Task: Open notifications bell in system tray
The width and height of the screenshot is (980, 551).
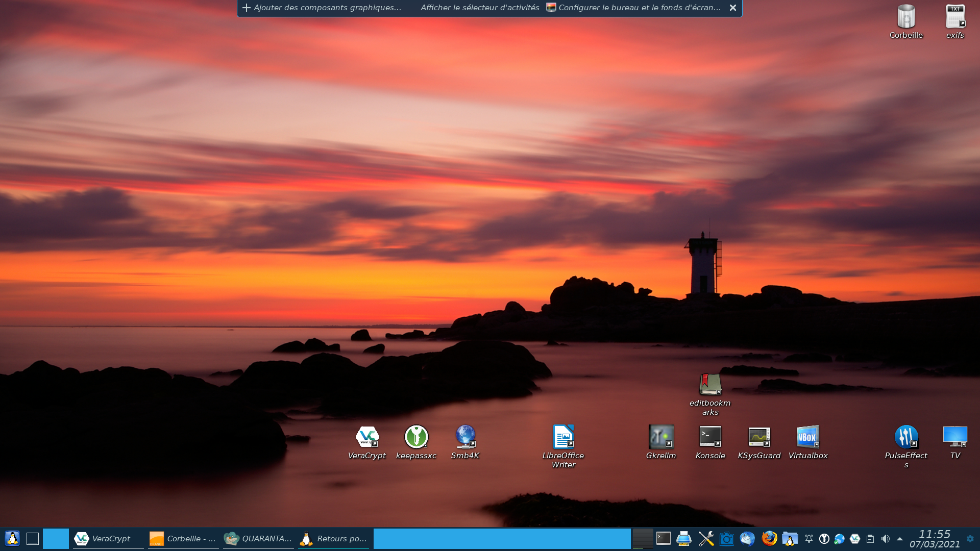Action: tap(809, 539)
